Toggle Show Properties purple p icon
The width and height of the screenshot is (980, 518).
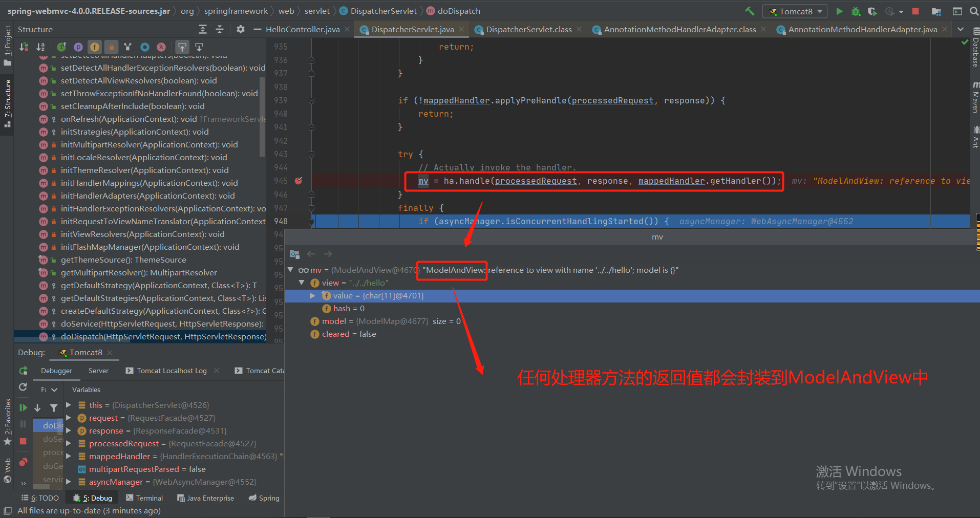click(78, 47)
